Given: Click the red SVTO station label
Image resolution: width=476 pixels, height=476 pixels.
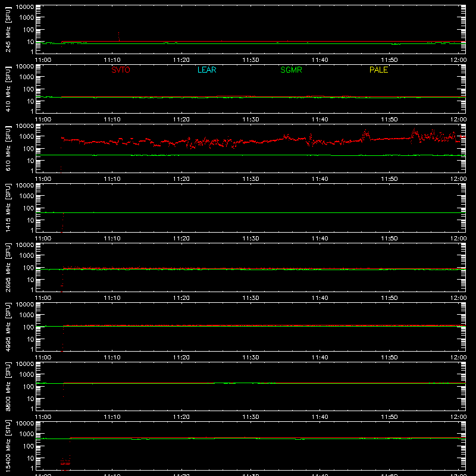Looking at the screenshot, I should coord(121,70).
